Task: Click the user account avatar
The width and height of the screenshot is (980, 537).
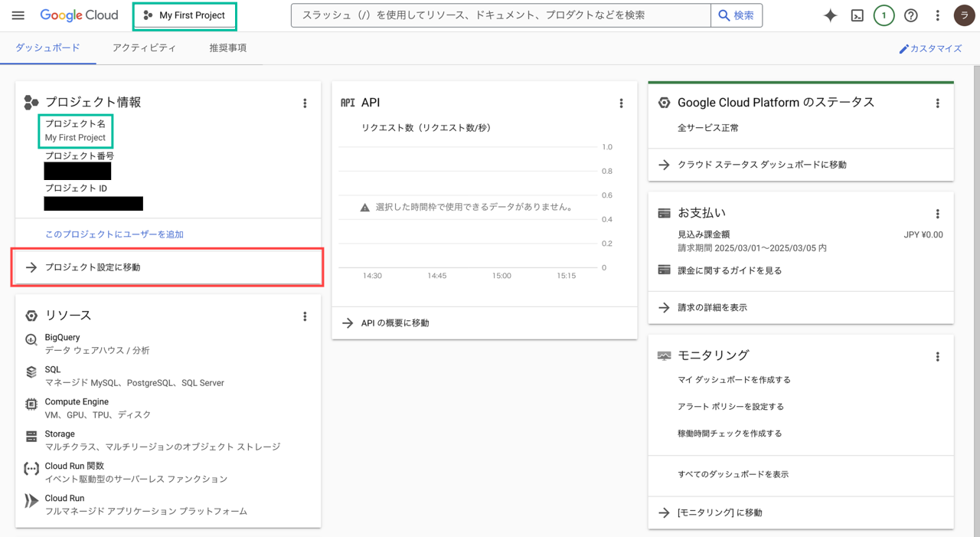Action: click(964, 15)
